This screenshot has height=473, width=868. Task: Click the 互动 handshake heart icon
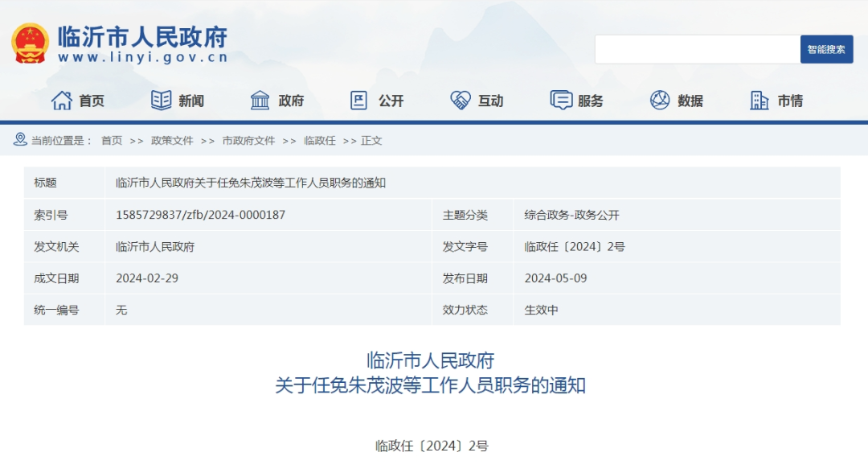pyautogui.click(x=460, y=101)
